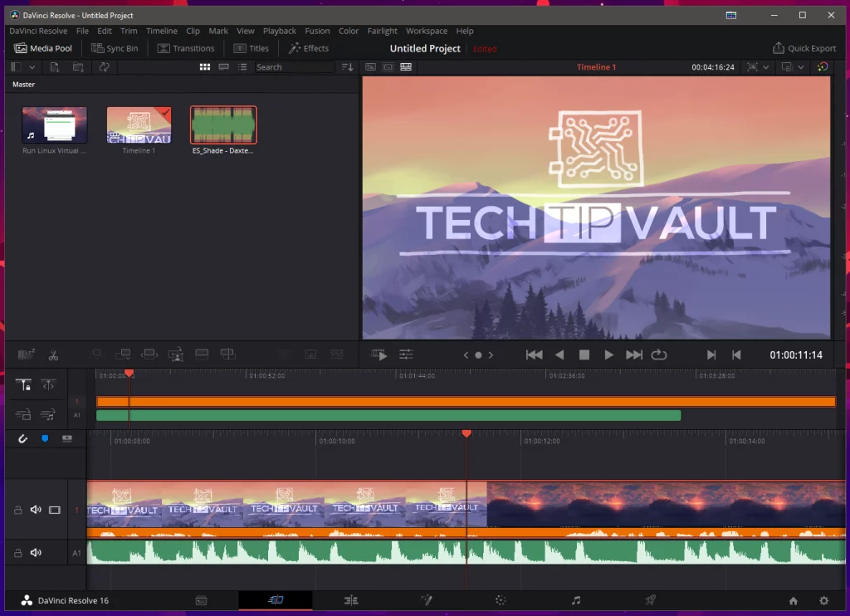Open the Titles panel
Screen dimensions: 850x616
(251, 48)
